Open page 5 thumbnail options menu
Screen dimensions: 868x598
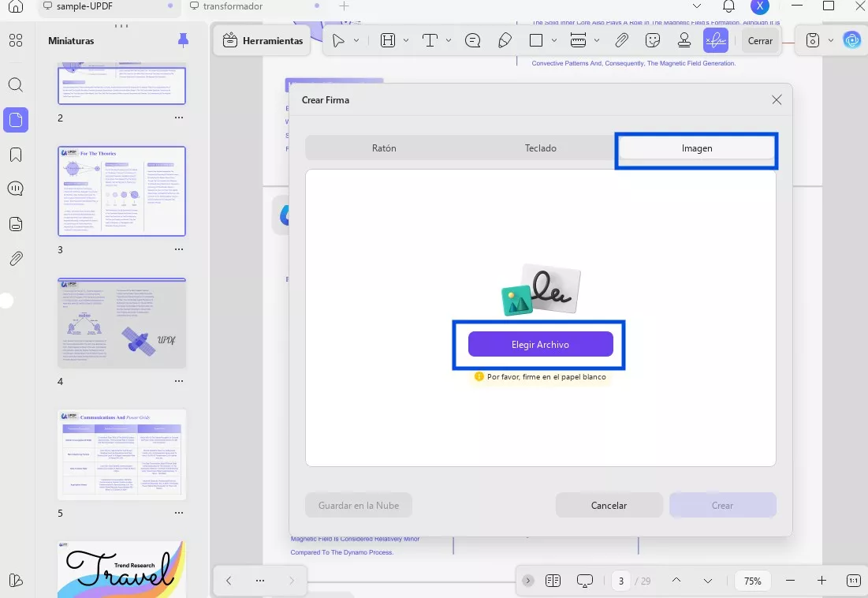coord(179,513)
